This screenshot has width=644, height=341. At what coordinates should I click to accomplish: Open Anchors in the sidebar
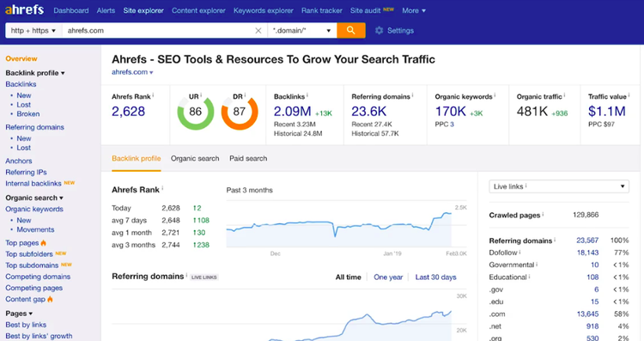19,161
